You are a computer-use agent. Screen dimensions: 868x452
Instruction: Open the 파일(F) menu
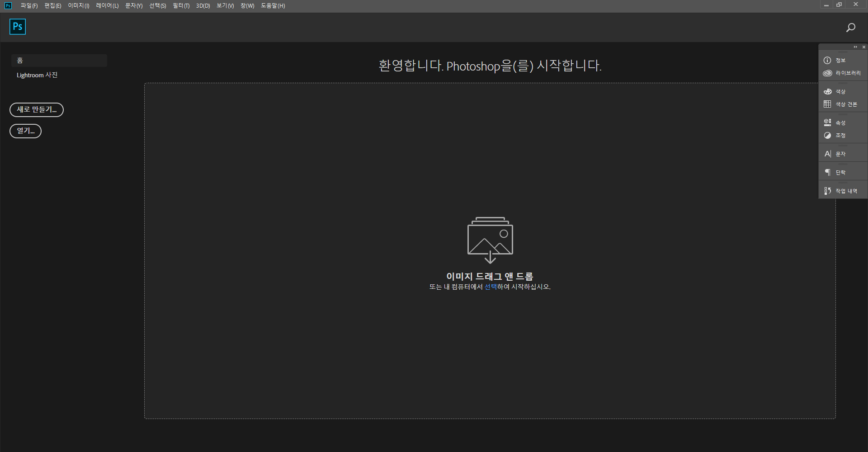pyautogui.click(x=29, y=6)
